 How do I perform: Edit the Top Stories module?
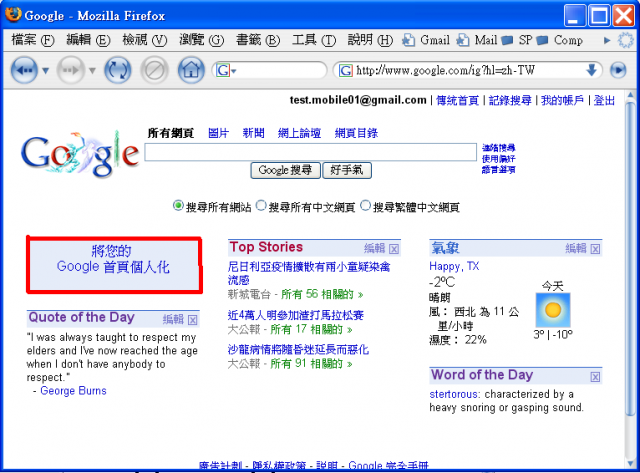tap(374, 248)
